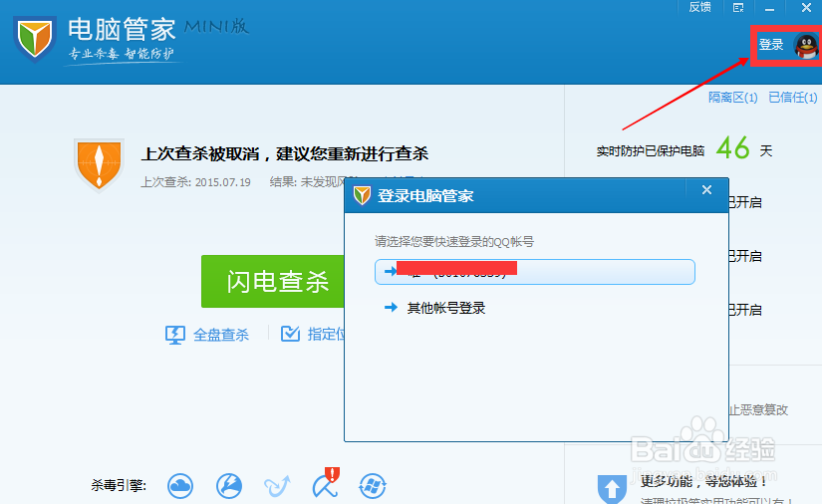Start the 闪电查杀 quick scan
The width and height of the screenshot is (822, 504).
(273, 281)
